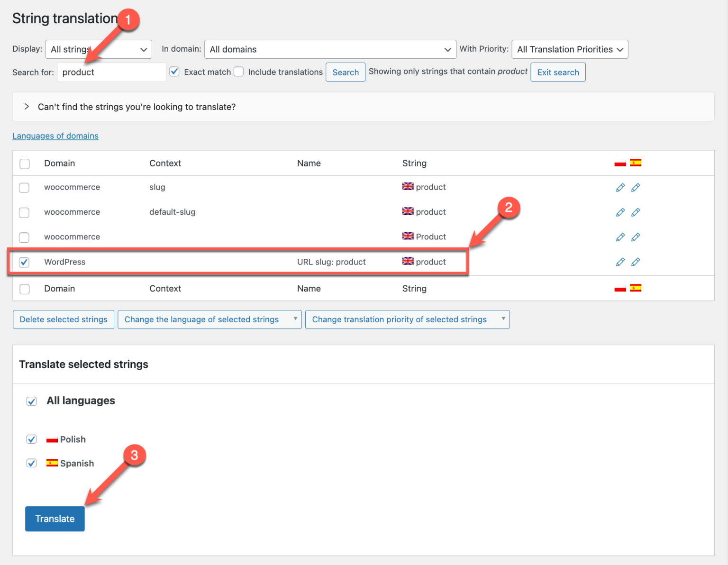The image size is (728, 565).
Task: Enable the Include translations checkbox
Action: coord(238,72)
